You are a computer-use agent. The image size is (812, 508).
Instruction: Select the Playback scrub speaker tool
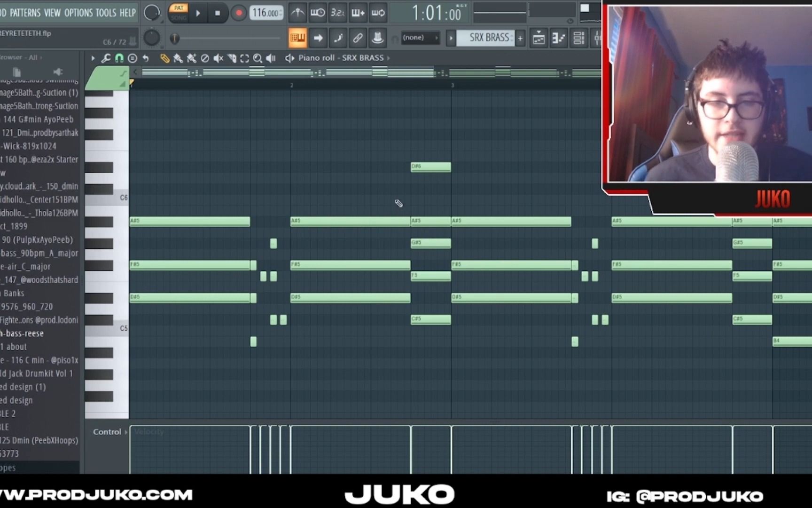[271, 58]
